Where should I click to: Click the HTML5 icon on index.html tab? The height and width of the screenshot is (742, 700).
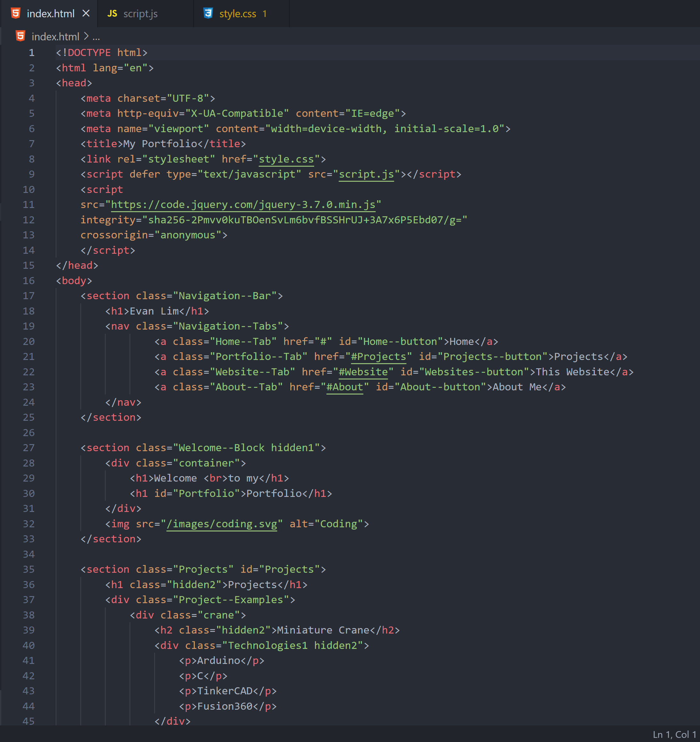pyautogui.click(x=16, y=13)
